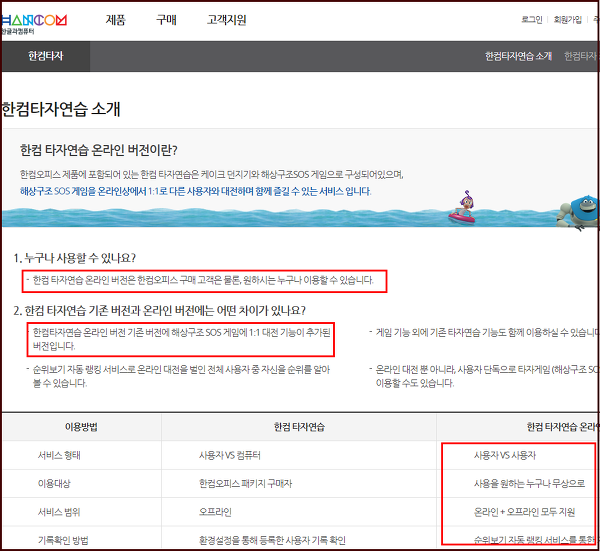Click the 한컴 타자연습 column header
This screenshot has width=600, height=551.
(299, 427)
